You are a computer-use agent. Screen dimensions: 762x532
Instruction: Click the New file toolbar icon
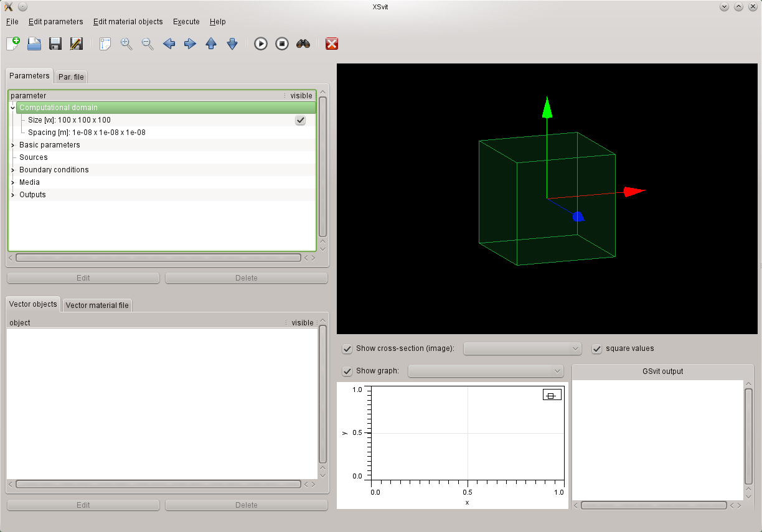click(13, 44)
